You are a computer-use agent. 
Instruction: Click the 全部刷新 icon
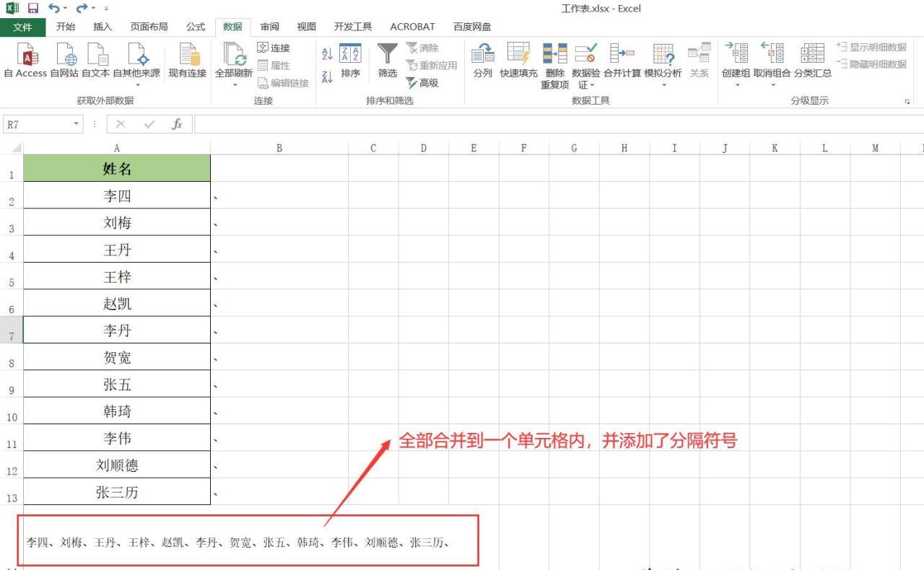point(234,55)
